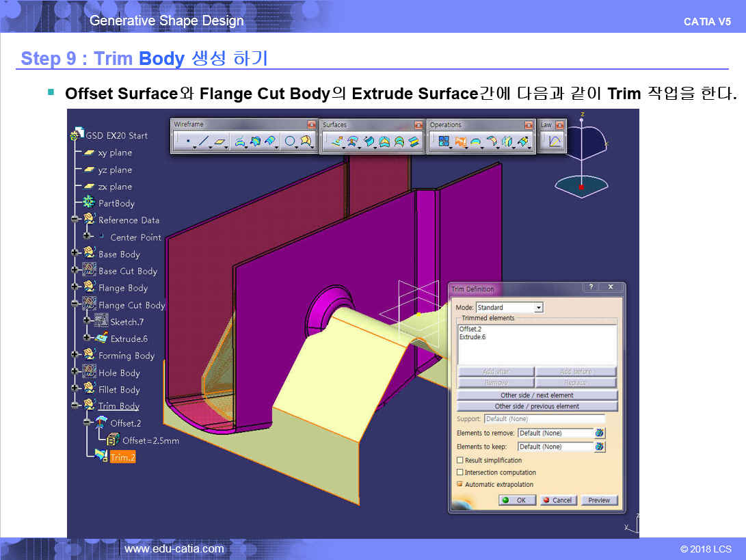746x560 pixels.
Task: Uncheck Automatic extrapolation
Action: coord(460,484)
